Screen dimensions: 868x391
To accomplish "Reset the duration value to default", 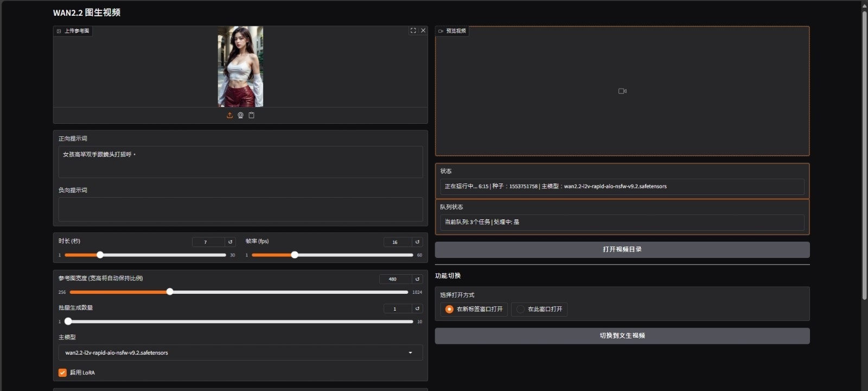I will pos(230,242).
